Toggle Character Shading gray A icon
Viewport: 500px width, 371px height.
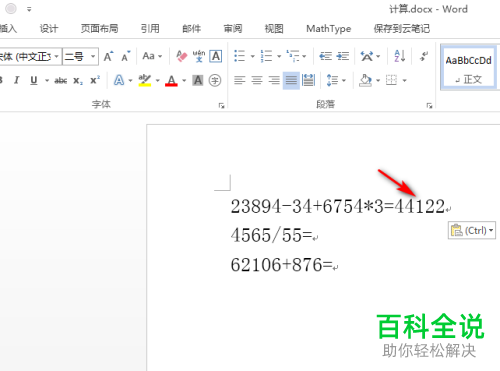point(198,80)
